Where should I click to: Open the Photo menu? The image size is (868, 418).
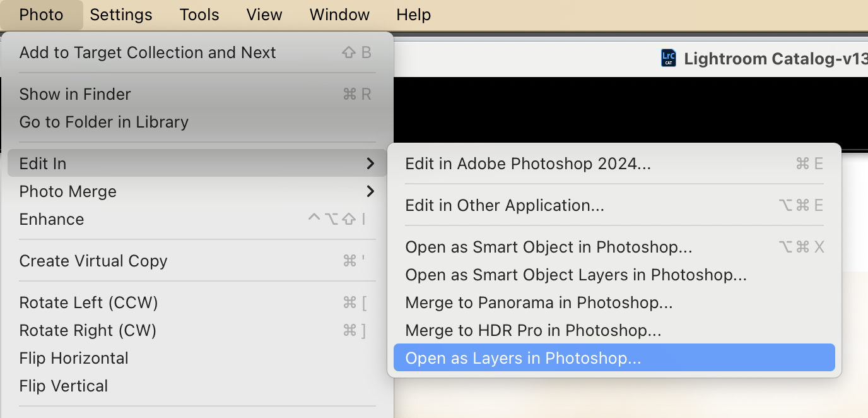41,15
